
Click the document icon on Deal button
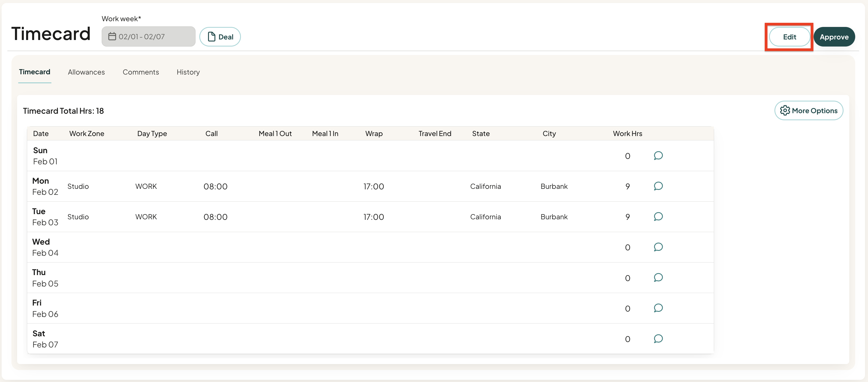pyautogui.click(x=211, y=37)
